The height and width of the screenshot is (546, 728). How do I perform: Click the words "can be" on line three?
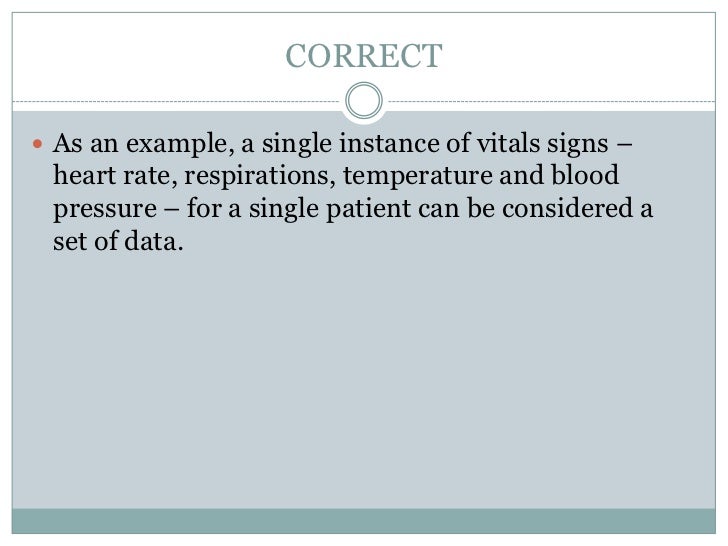click(456, 208)
